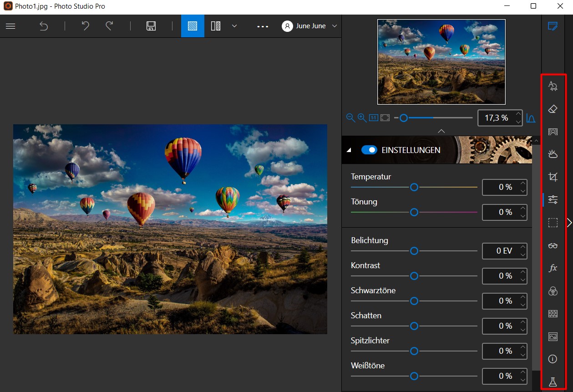Image resolution: width=573 pixels, height=392 pixels.
Task: Zoom out with the magnifier minus
Action: (350, 118)
